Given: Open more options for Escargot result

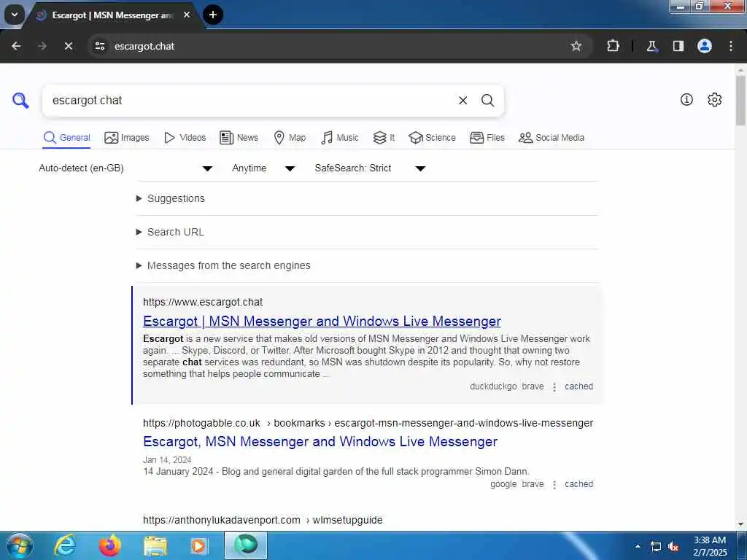Looking at the screenshot, I should 554,386.
